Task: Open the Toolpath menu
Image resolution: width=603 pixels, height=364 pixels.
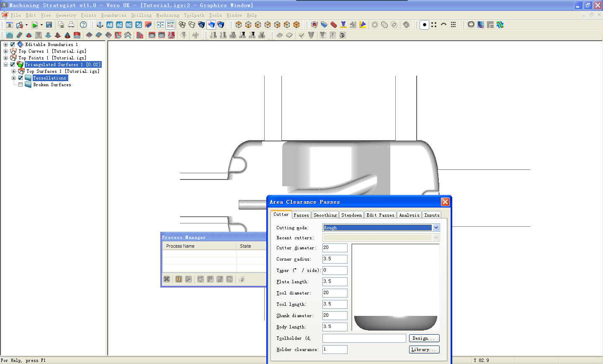Action: tap(194, 15)
